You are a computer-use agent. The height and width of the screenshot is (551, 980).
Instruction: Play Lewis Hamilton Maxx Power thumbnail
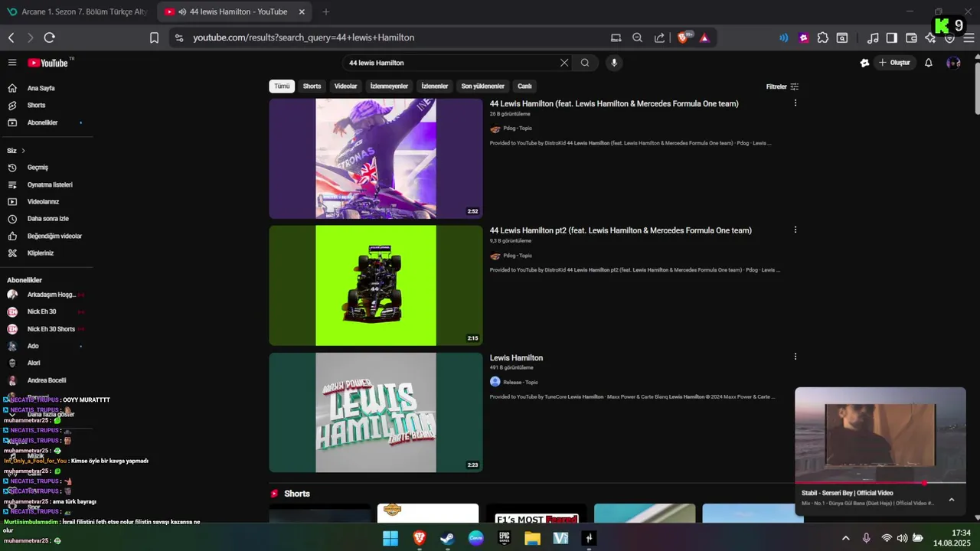[x=376, y=412]
